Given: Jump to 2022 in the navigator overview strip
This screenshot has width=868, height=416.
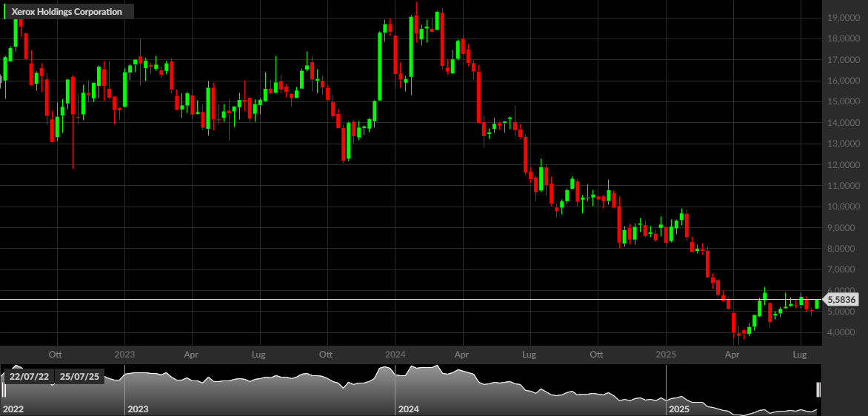Looking at the screenshot, I should (x=13, y=409).
